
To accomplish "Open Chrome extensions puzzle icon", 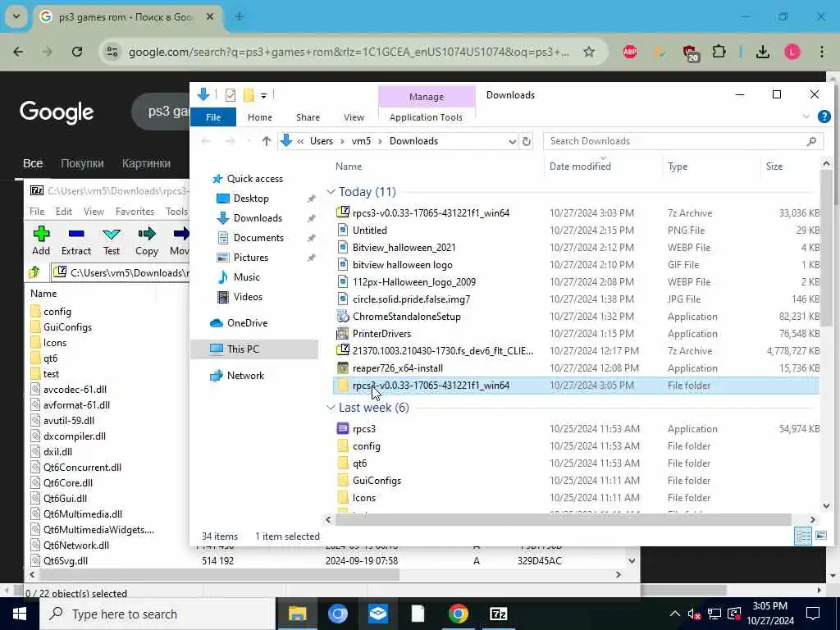I will [x=719, y=52].
